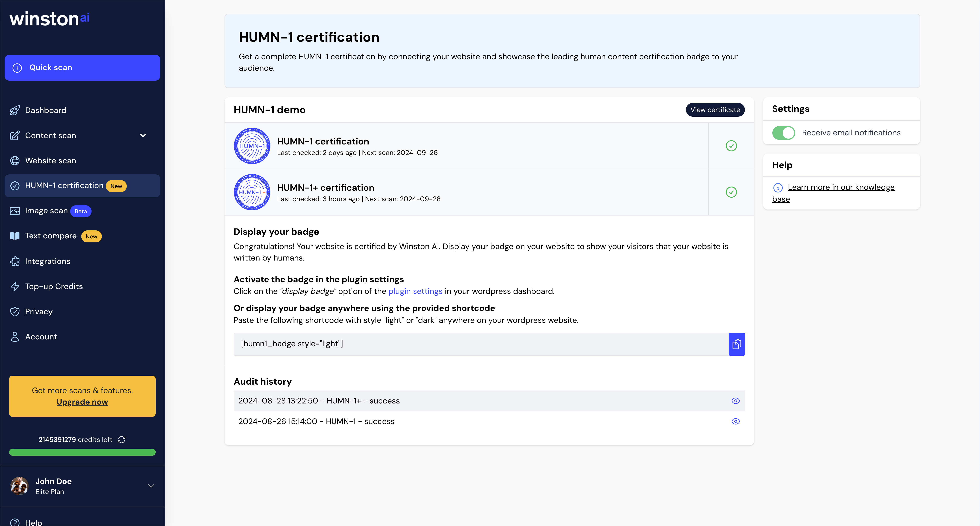The height and width of the screenshot is (526, 980).
Task: Toggle Receive email notifications switch
Action: click(x=783, y=133)
